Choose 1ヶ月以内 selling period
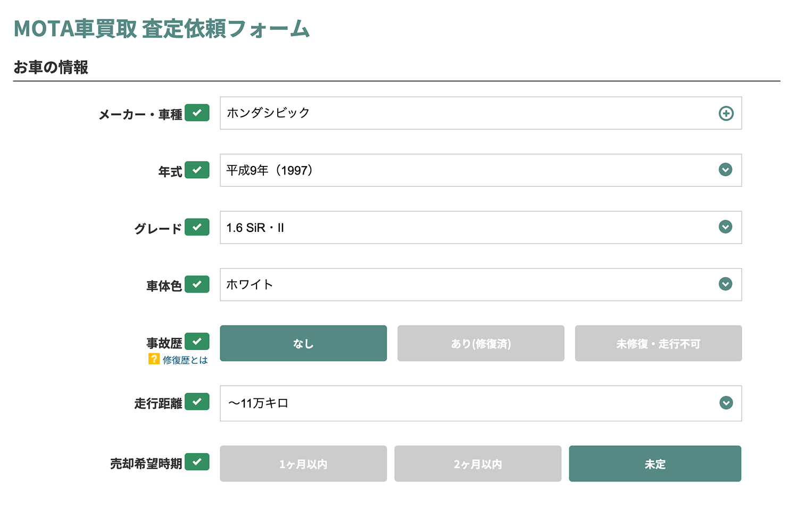Screen dimensions: 798x532 (x=303, y=464)
